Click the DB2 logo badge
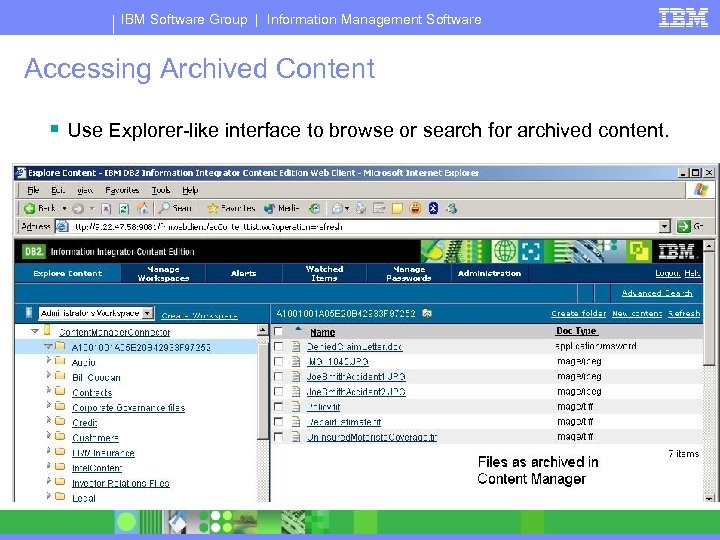This screenshot has width=720, height=540. [x=34, y=252]
